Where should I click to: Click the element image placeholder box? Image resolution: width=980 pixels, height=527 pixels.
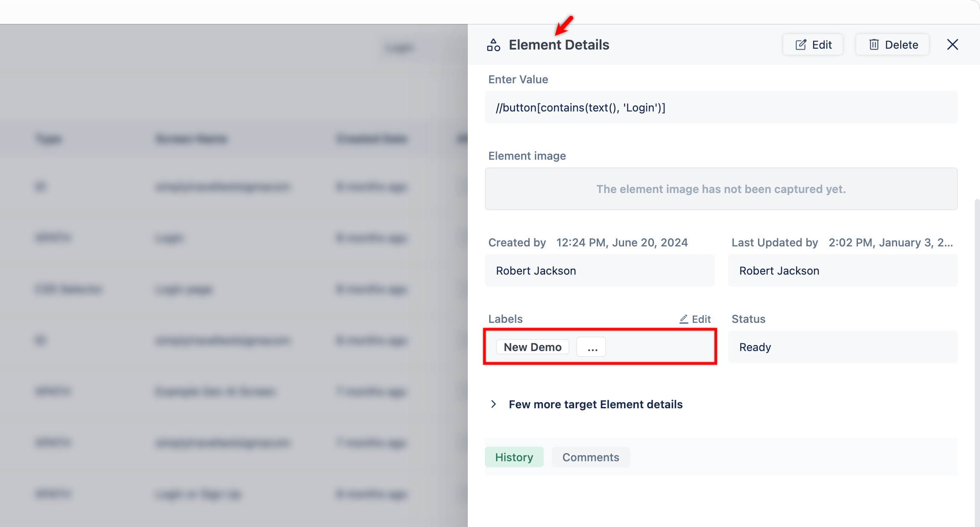pyautogui.click(x=720, y=189)
